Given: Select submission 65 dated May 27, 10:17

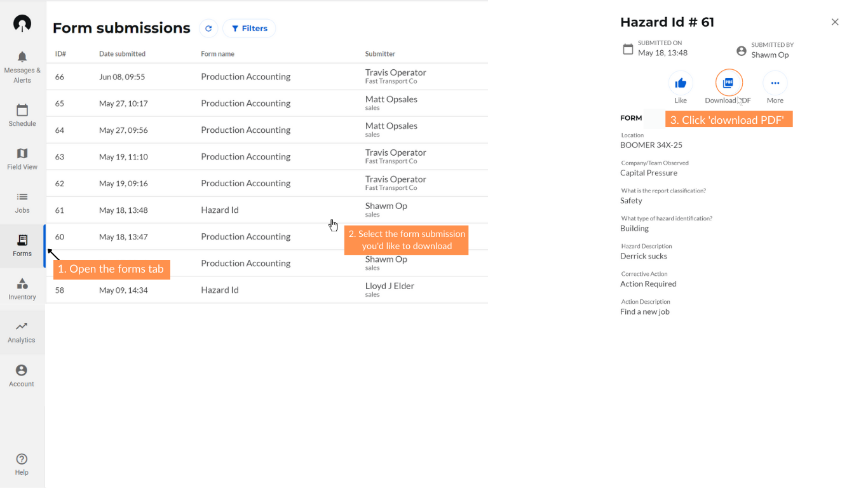Looking at the screenshot, I should pyautogui.click(x=267, y=103).
